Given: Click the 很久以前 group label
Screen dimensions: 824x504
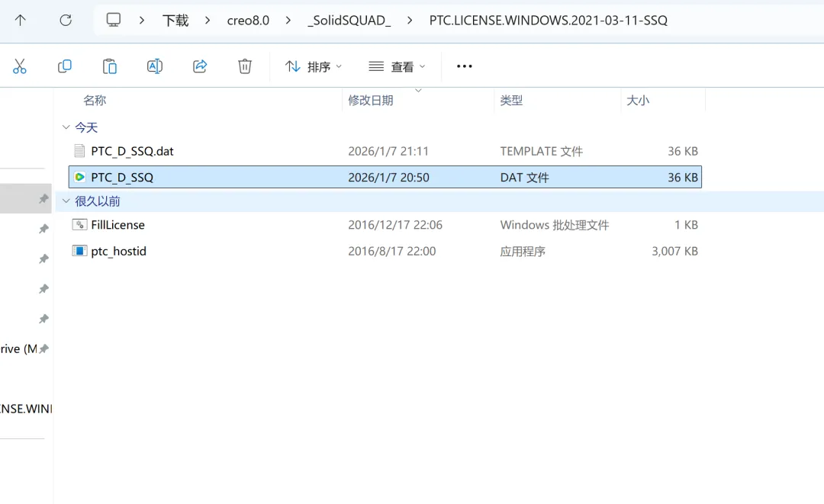Looking at the screenshot, I should pos(98,201).
